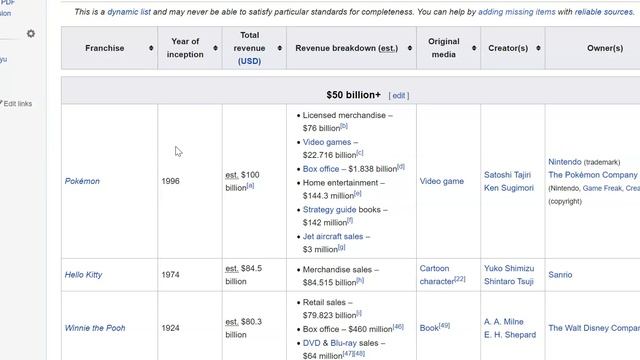Open the Jet aircraft sales link
This screenshot has height=360, width=640.
pyautogui.click(x=333, y=236)
